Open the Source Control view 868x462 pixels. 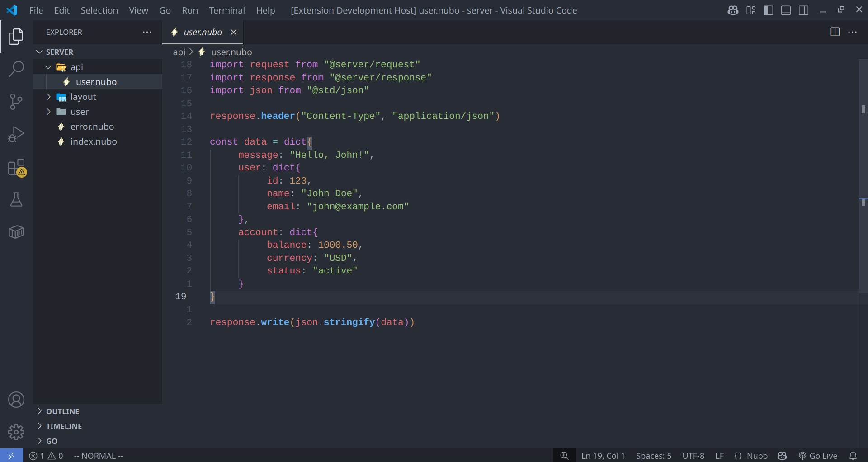tap(16, 101)
